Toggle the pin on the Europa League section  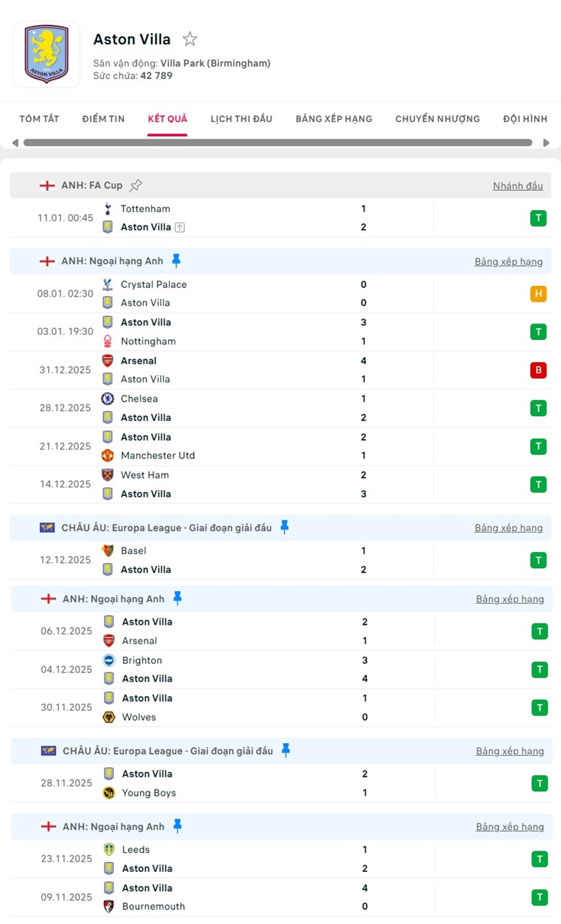[x=285, y=527]
